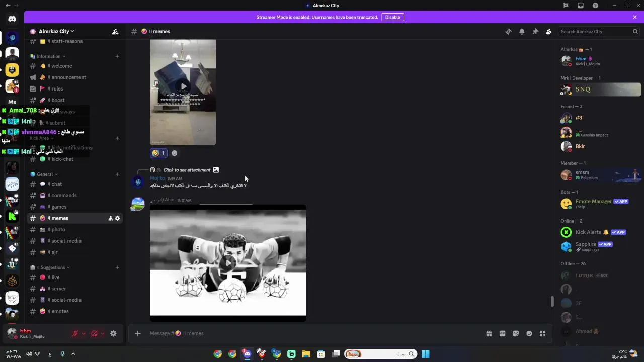Image resolution: width=644 pixels, height=362 pixels.
Task: Open File Explorer from the taskbar
Action: (306, 354)
